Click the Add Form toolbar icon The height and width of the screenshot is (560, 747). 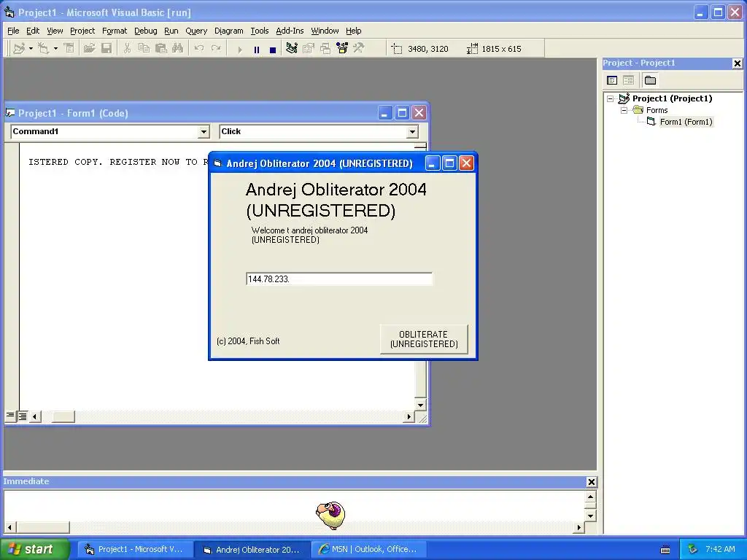click(x=44, y=49)
